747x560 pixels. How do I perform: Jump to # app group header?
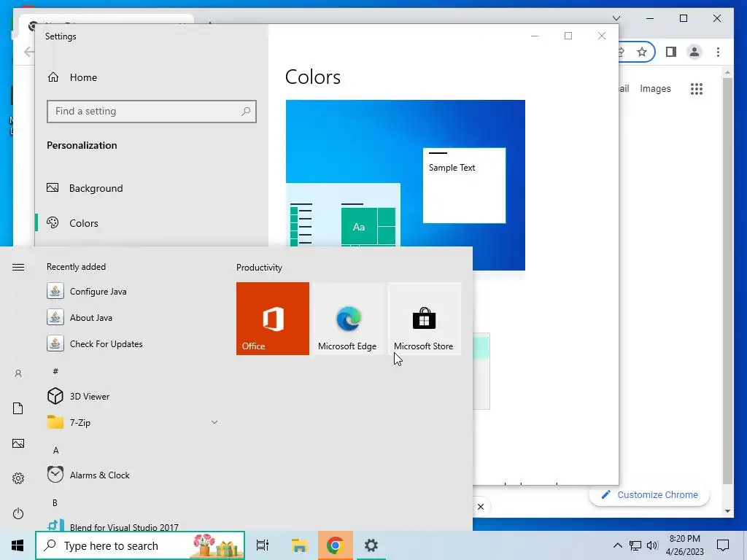(55, 371)
